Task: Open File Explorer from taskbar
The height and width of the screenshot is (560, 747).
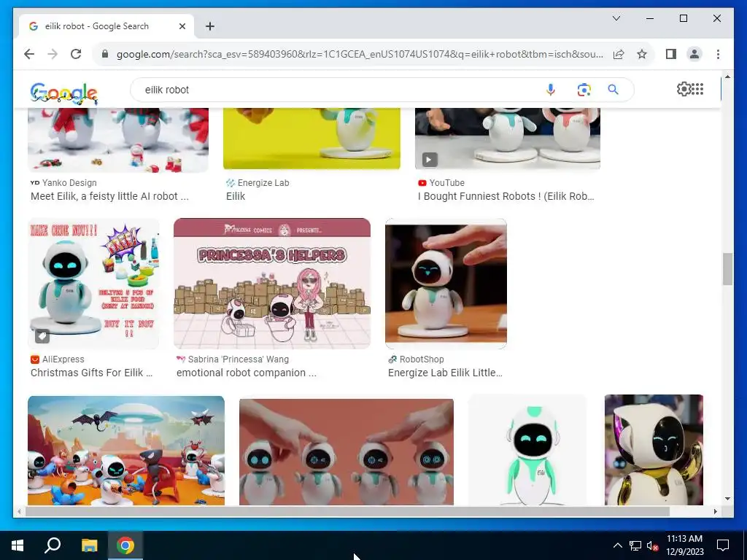Action: [89, 545]
